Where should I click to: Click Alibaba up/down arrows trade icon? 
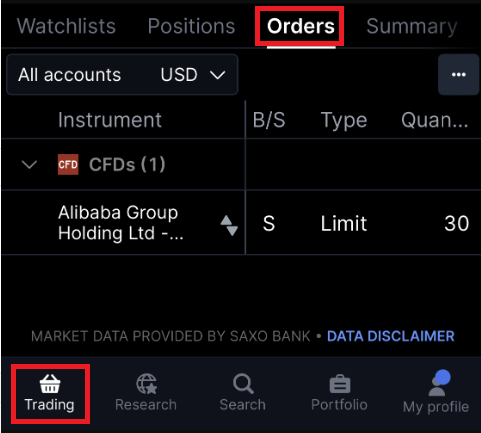[229, 225]
